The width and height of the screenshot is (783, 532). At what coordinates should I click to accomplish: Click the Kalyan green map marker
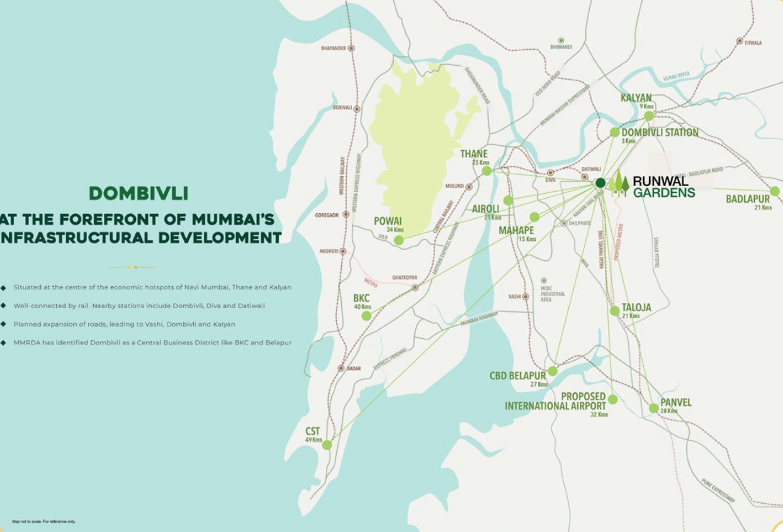click(649, 116)
